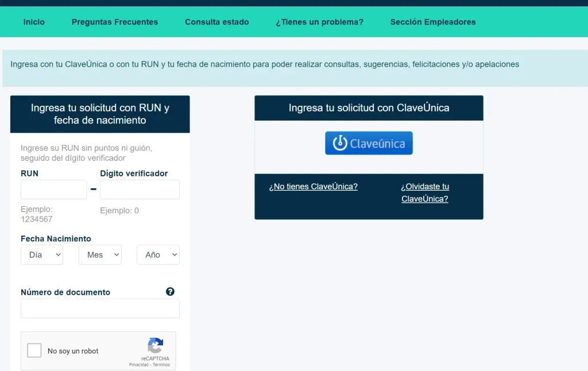Open the Inicio menu item

point(34,22)
